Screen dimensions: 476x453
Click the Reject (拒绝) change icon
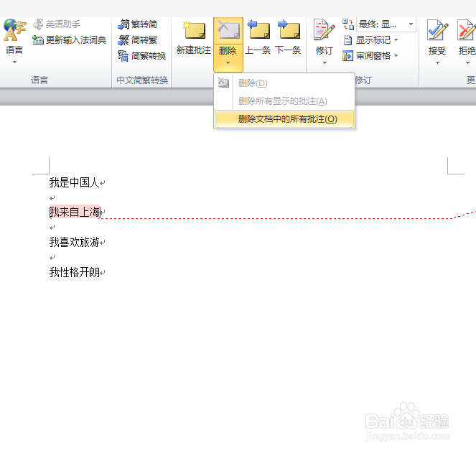click(467, 30)
